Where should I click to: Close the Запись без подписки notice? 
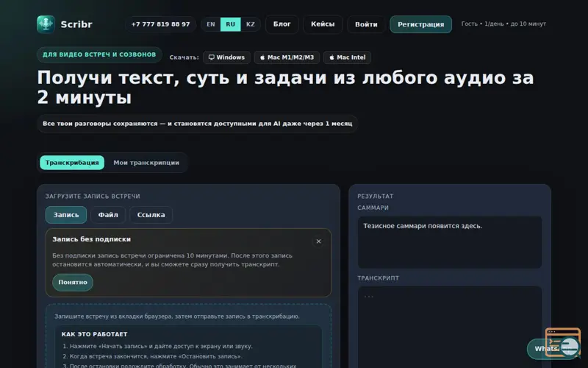318,241
